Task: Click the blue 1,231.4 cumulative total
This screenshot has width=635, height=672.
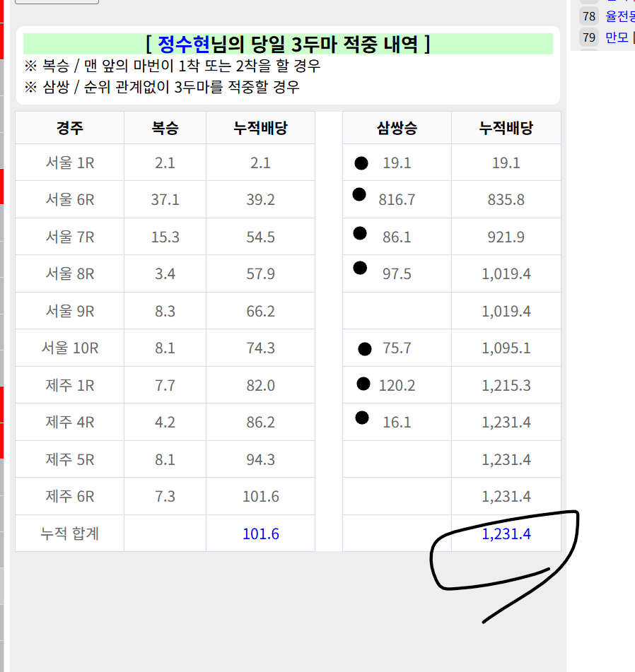Action: point(506,534)
